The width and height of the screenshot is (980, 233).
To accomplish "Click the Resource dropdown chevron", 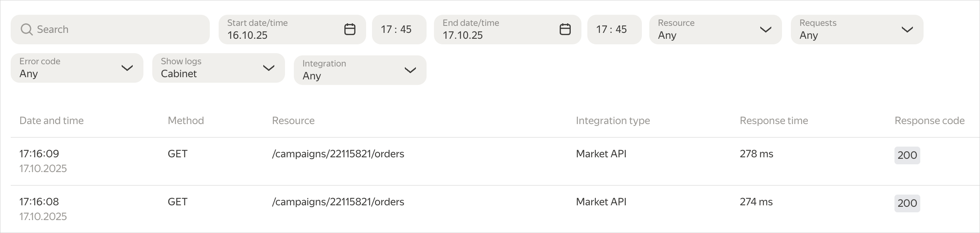I will (766, 29).
